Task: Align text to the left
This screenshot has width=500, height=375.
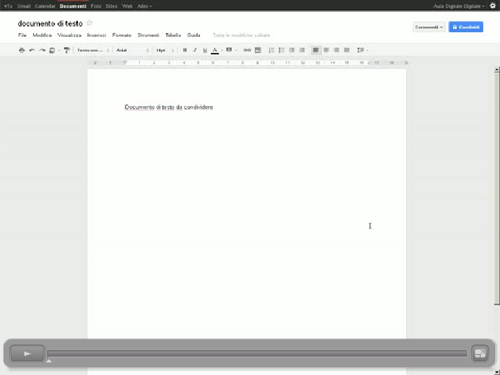Action: point(315,50)
